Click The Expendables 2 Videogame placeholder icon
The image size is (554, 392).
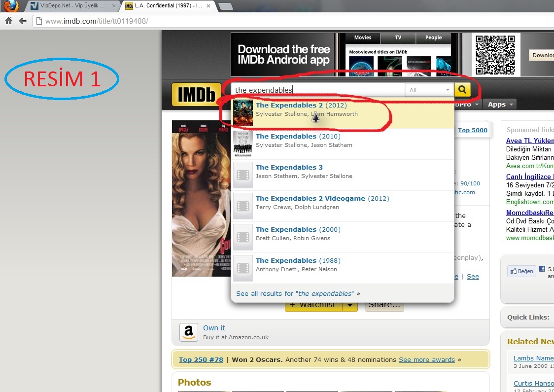[243, 206]
